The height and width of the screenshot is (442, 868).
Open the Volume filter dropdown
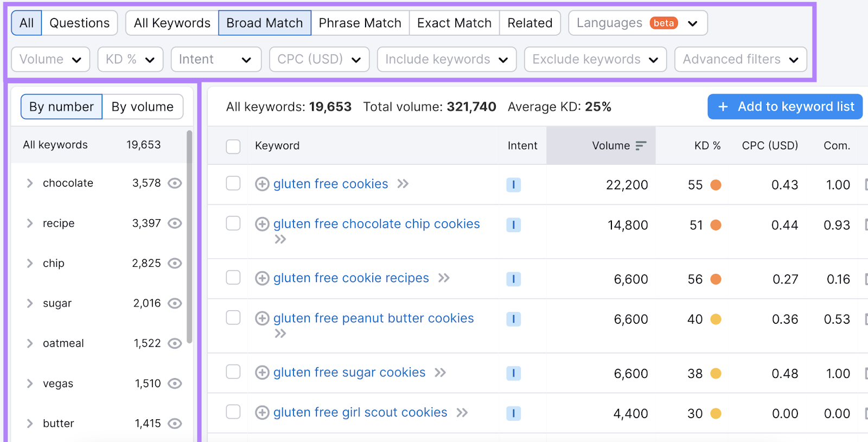(x=50, y=59)
